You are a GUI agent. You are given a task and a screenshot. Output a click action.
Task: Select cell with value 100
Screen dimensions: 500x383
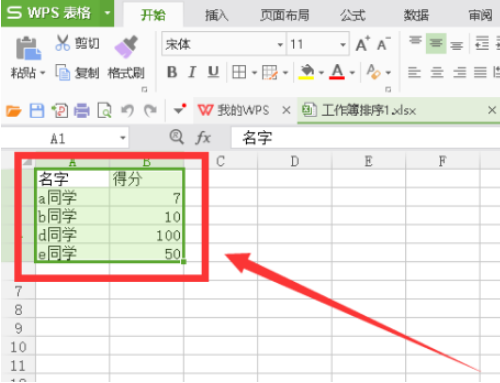146,235
